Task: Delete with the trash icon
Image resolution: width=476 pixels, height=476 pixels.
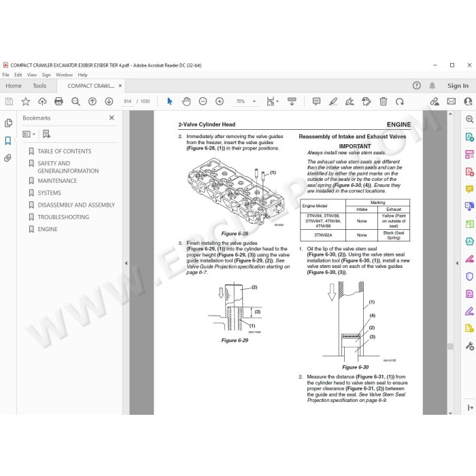Action: 384,101
